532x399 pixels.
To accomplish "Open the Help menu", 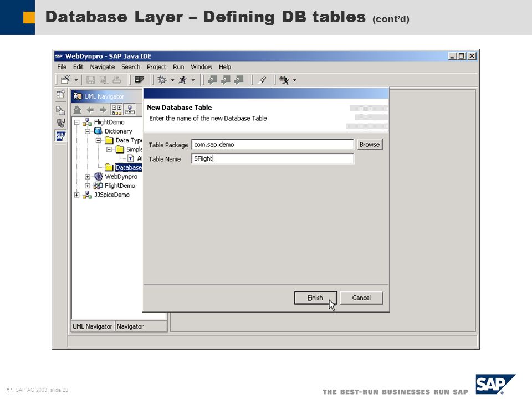I will [x=225, y=67].
